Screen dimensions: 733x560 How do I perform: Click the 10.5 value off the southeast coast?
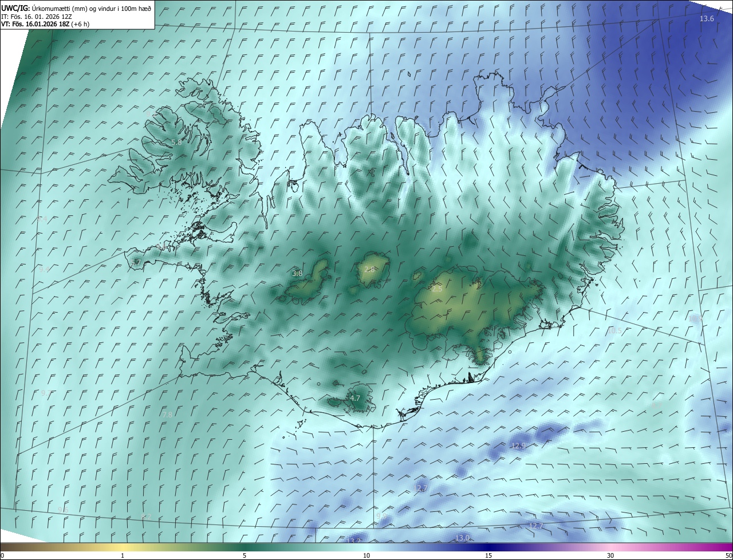[x=614, y=330]
